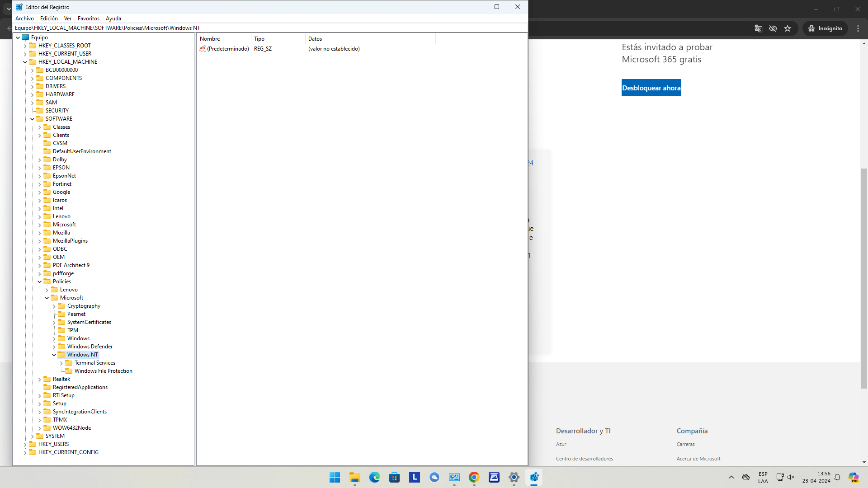
Task: Open the Settings gear on the taskbar
Action: [x=514, y=477]
